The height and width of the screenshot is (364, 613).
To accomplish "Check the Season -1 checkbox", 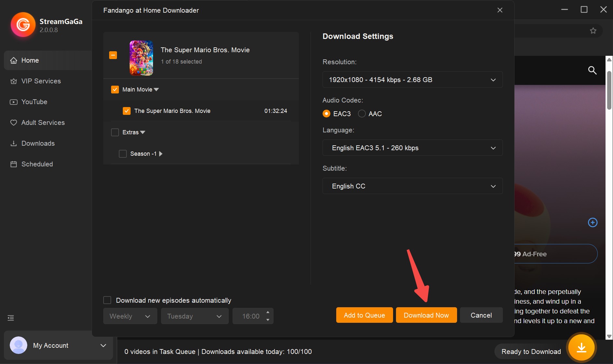I will (x=123, y=154).
